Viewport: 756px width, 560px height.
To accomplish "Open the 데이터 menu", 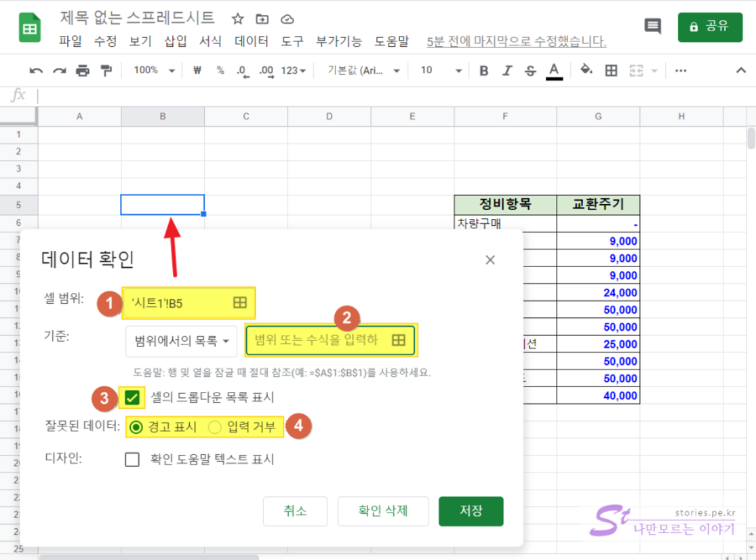I will [252, 41].
